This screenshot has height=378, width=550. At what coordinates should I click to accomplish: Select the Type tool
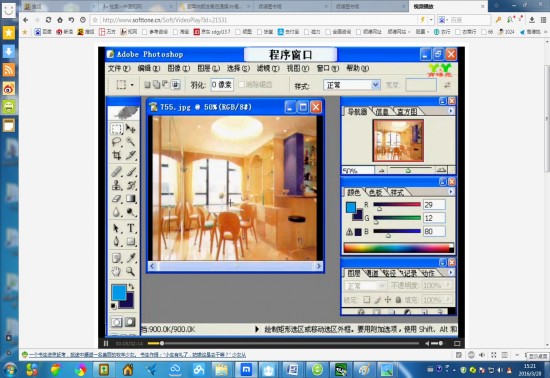tap(130, 228)
